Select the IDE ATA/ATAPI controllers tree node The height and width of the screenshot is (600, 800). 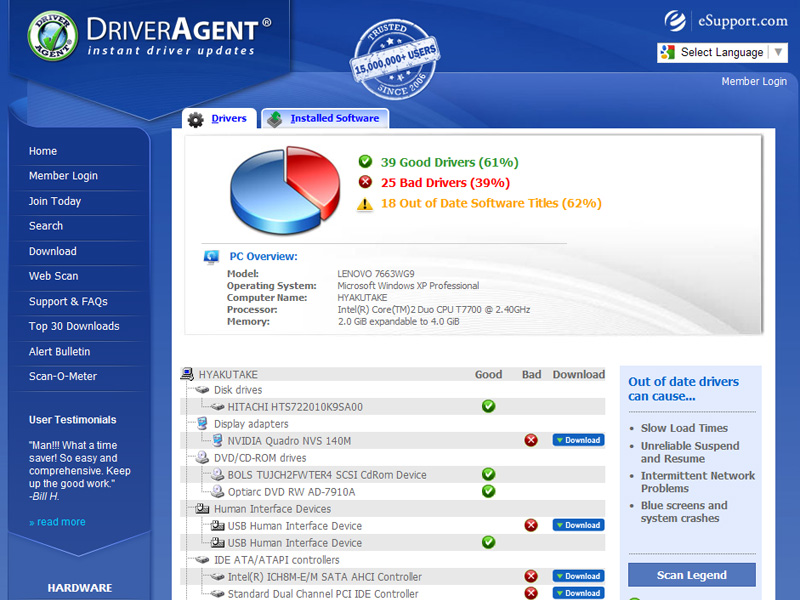tap(276, 560)
